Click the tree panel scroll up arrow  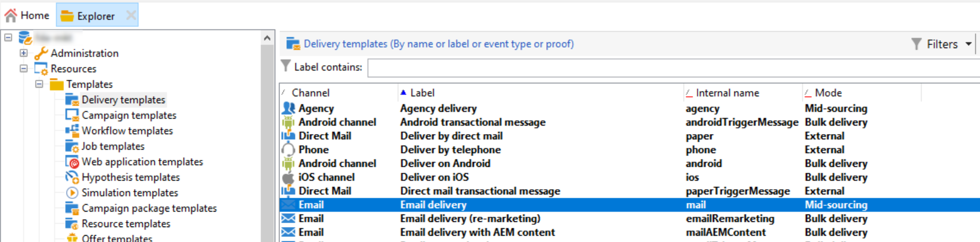click(267, 38)
